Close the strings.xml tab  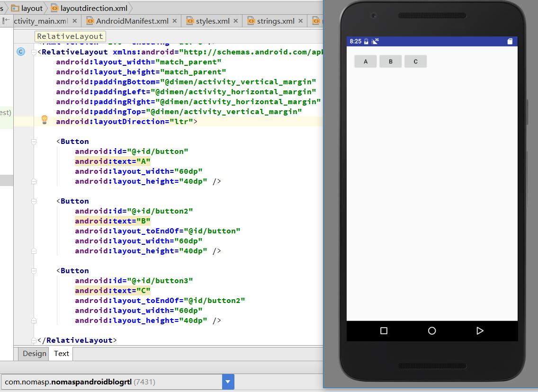point(301,21)
